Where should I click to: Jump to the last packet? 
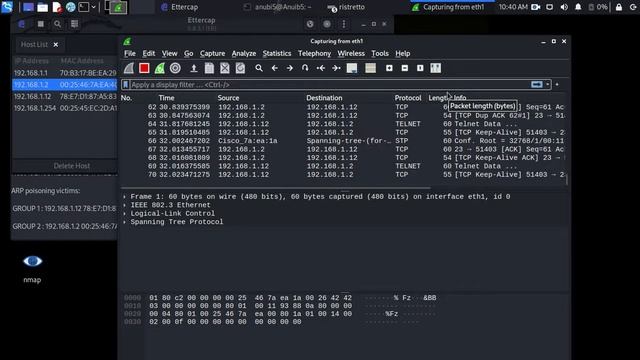(336, 68)
